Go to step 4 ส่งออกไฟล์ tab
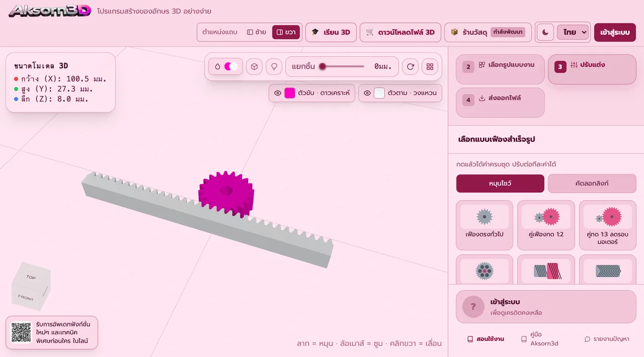 click(501, 102)
